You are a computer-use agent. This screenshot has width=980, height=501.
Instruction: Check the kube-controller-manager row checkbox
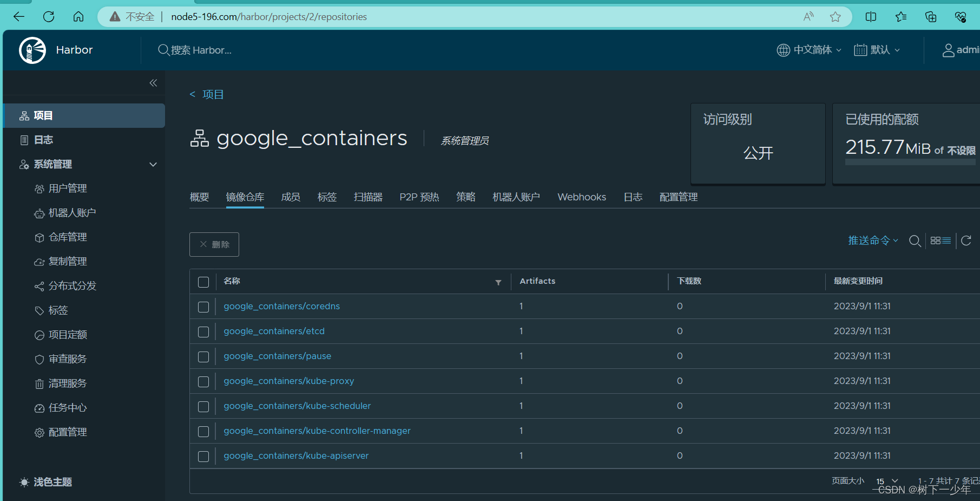point(203,432)
